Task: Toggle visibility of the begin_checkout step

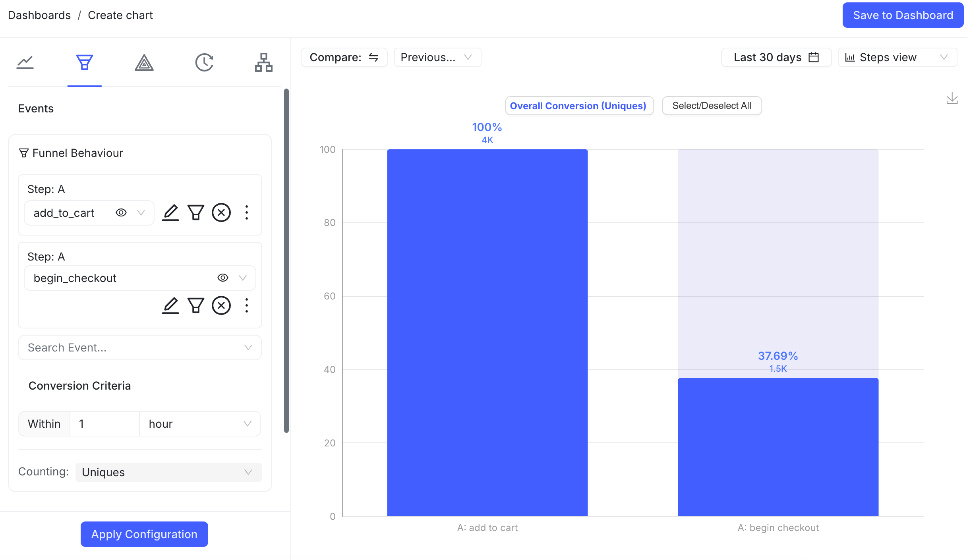Action: tap(222, 278)
